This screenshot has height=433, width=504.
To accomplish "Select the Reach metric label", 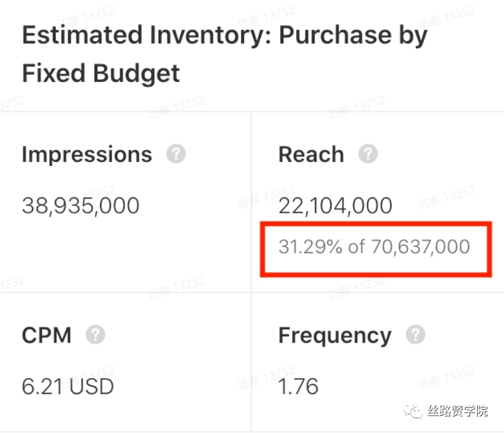I will [x=311, y=154].
